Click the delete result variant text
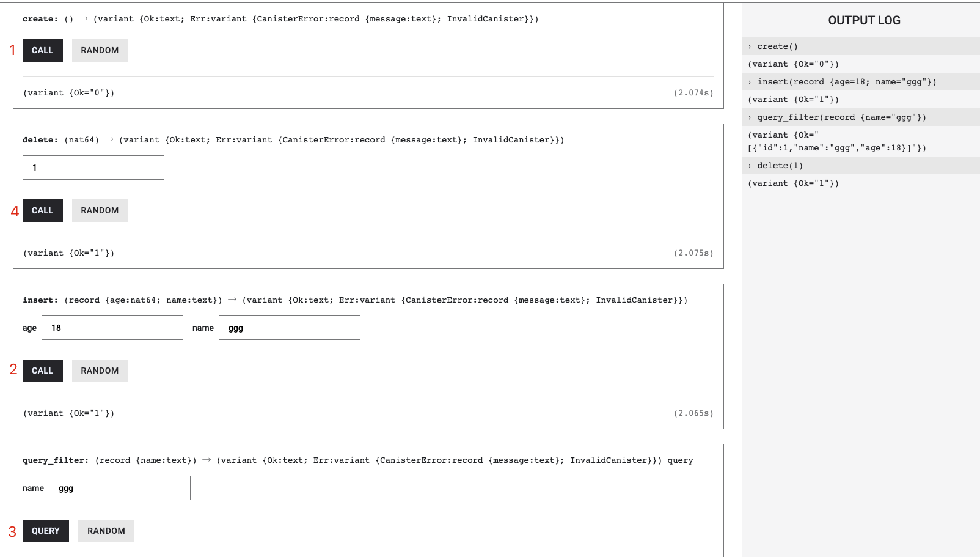980x557 pixels. coord(68,253)
